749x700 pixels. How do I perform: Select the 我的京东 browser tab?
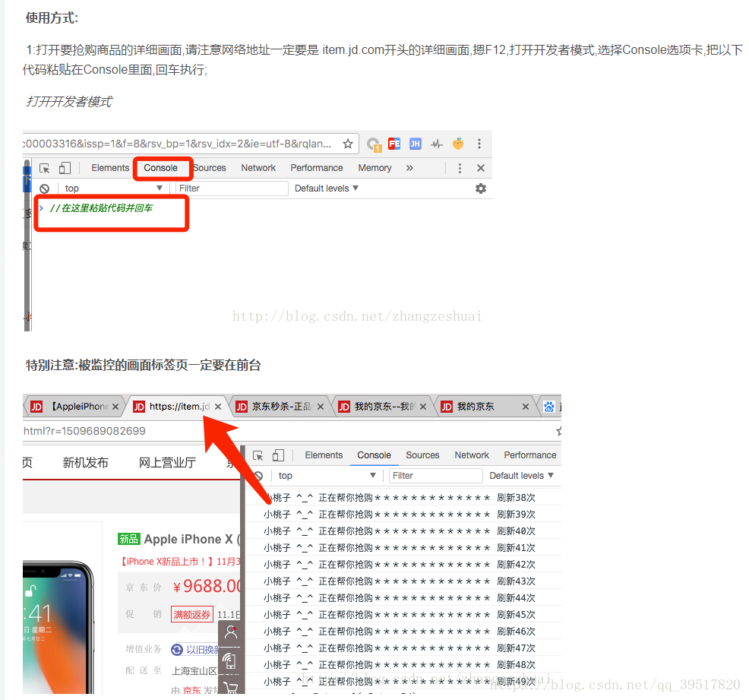(x=485, y=407)
